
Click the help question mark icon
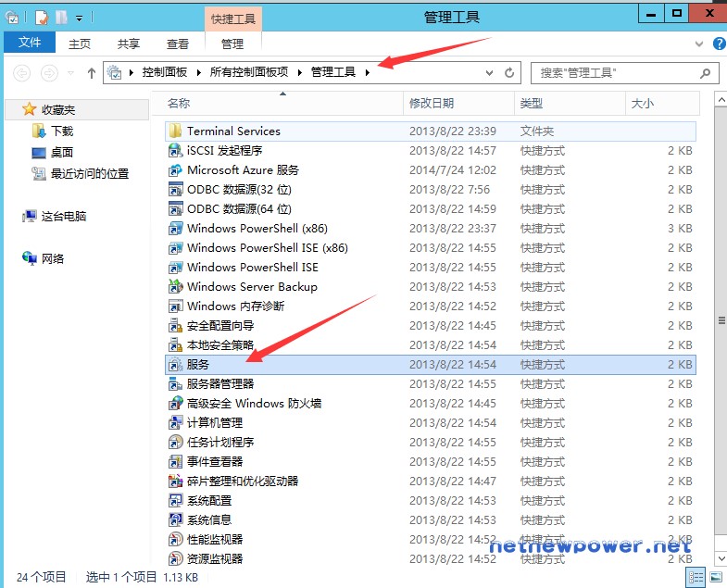click(x=719, y=44)
